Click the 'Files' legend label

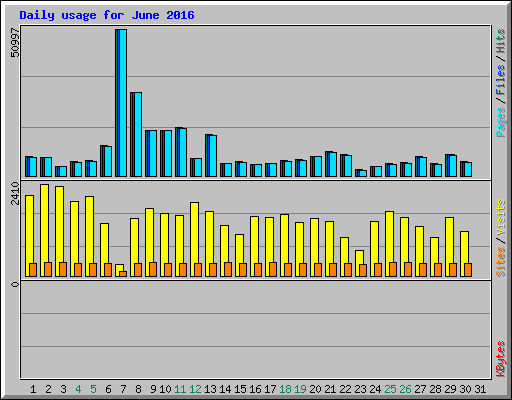coord(500,80)
